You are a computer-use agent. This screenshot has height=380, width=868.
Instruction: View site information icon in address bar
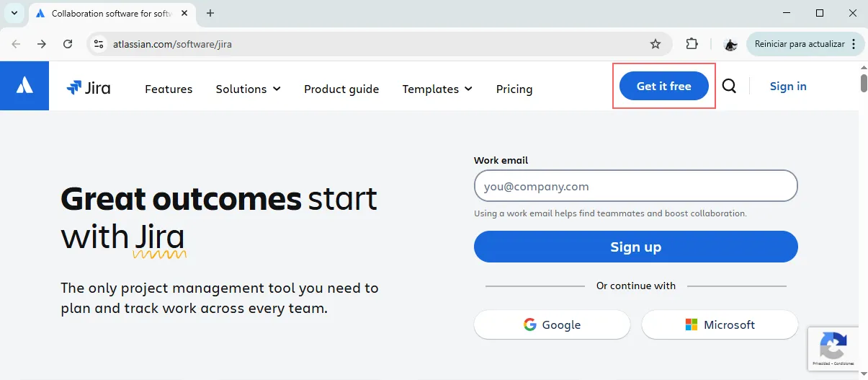(99, 44)
